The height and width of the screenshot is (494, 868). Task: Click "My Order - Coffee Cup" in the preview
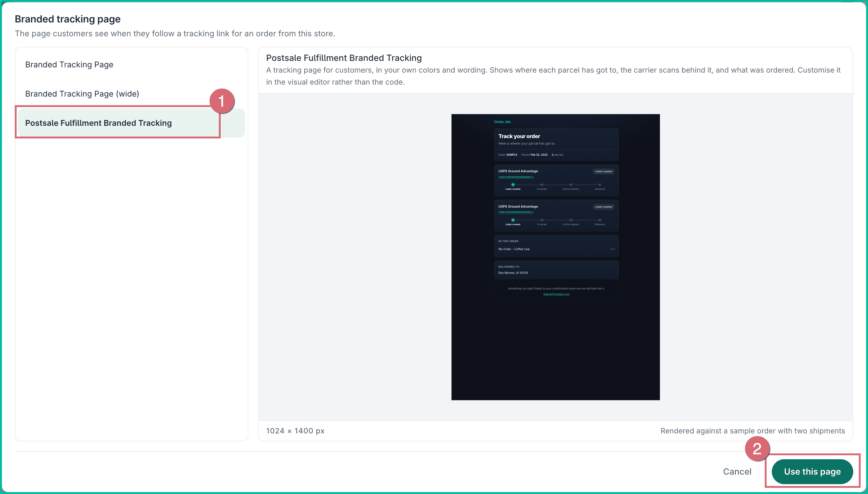(514, 249)
